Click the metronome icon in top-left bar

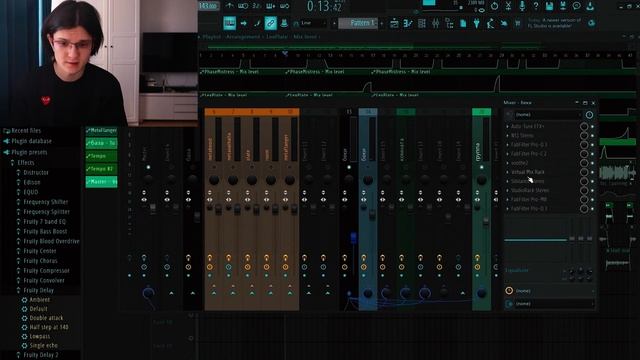pyautogui.click(x=229, y=6)
